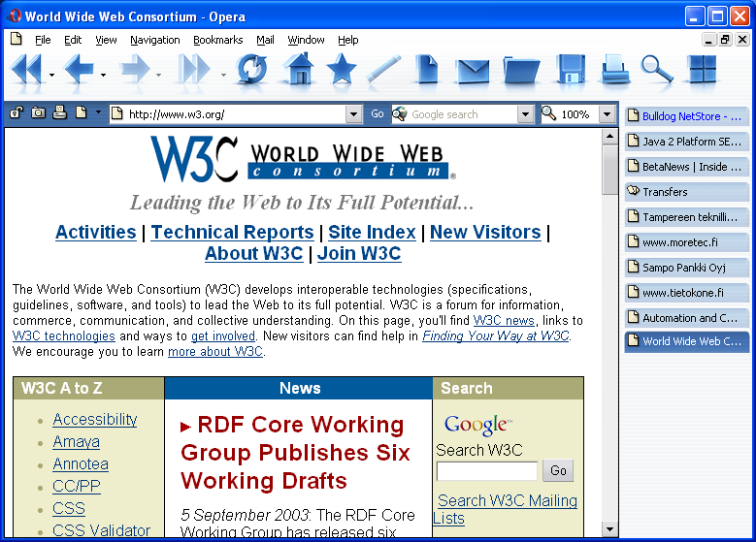Click the Fast Forward double-arrow icon
Screen dimensions: 756x542
pyautogui.click(x=194, y=70)
